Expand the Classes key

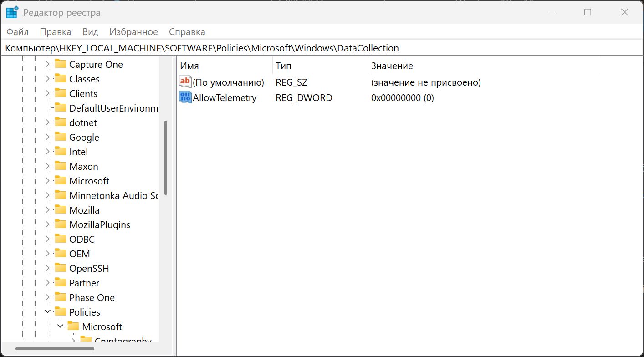point(48,79)
